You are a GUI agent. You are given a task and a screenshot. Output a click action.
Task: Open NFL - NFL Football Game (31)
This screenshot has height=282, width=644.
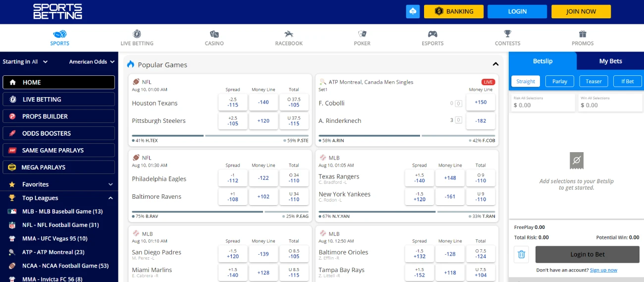click(60, 225)
